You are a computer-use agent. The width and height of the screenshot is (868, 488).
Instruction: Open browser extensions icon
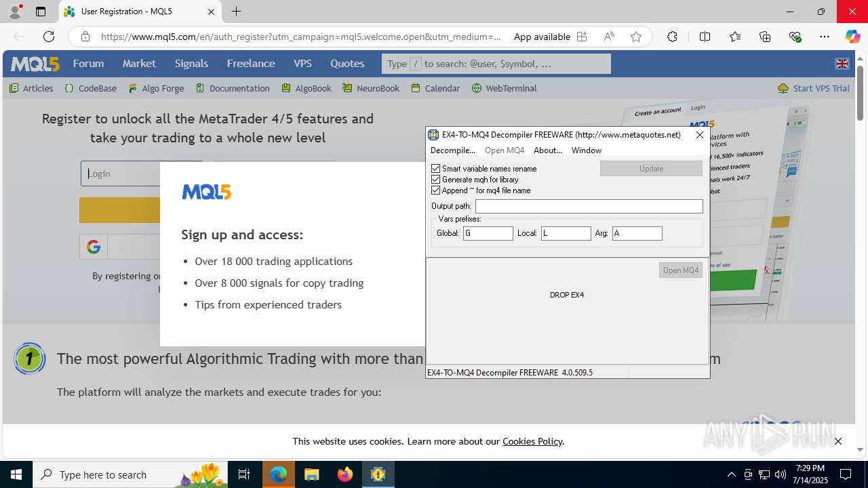(672, 37)
